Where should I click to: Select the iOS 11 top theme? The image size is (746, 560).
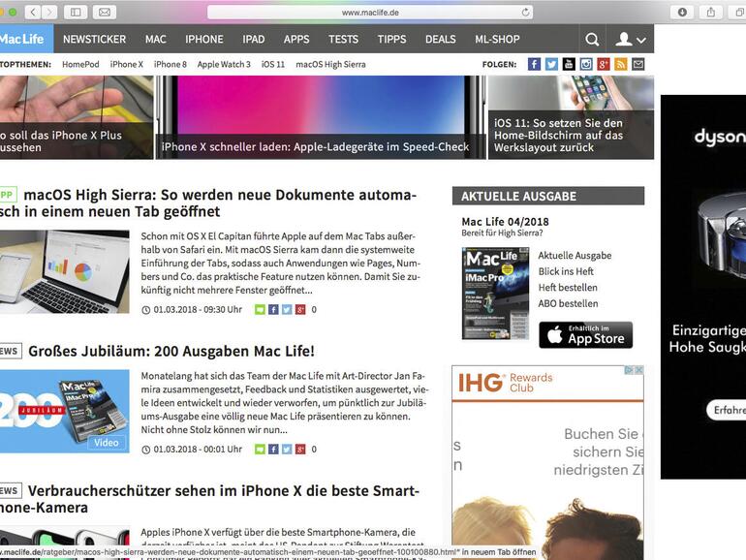coord(273,64)
